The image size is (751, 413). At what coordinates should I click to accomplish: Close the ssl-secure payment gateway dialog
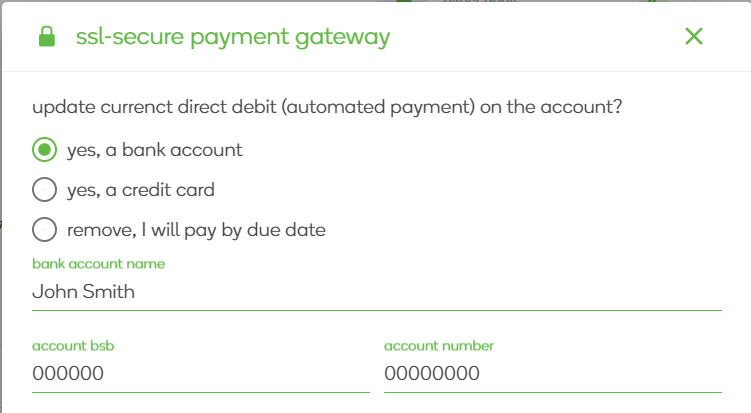click(694, 36)
